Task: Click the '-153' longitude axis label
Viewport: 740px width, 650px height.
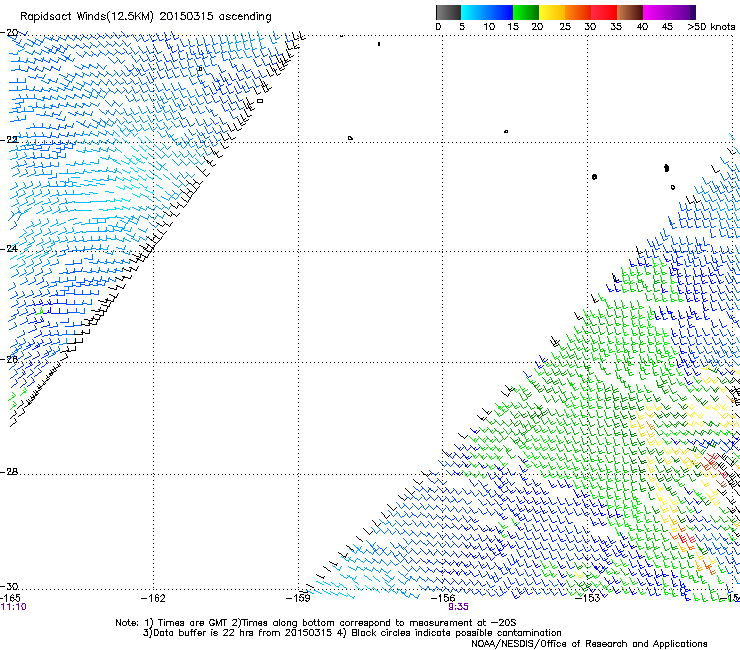Action: 588,598
